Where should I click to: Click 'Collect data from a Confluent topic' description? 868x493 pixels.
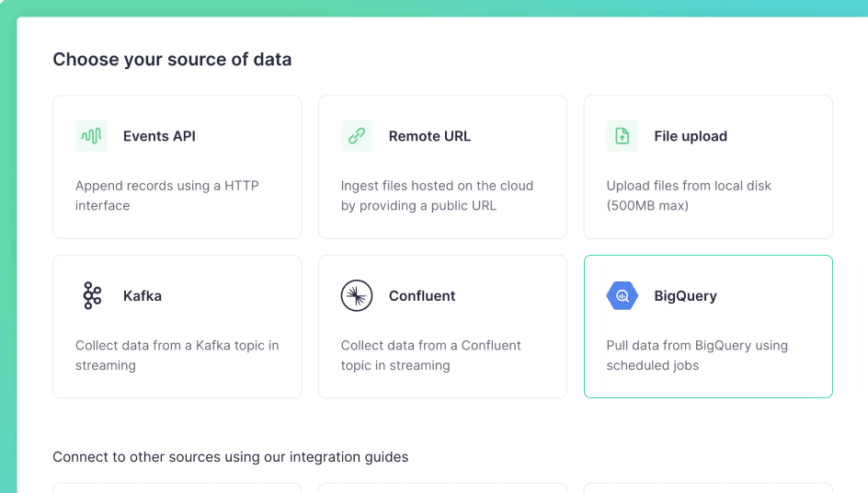[430, 355]
